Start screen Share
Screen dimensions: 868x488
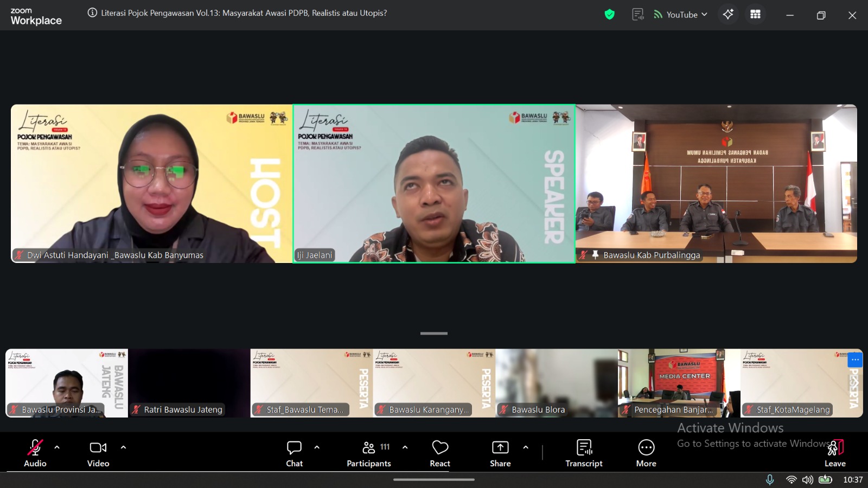click(x=500, y=453)
